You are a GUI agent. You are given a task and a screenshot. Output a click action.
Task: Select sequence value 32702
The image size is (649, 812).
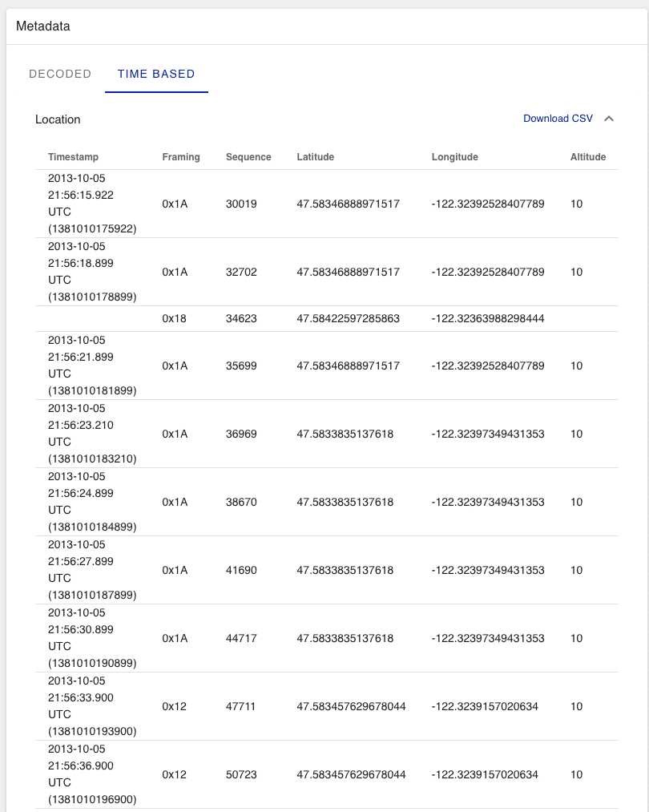(x=241, y=272)
